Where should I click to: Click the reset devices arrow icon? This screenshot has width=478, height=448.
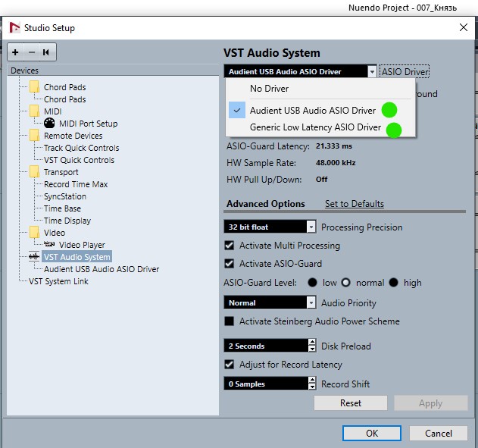coord(46,52)
